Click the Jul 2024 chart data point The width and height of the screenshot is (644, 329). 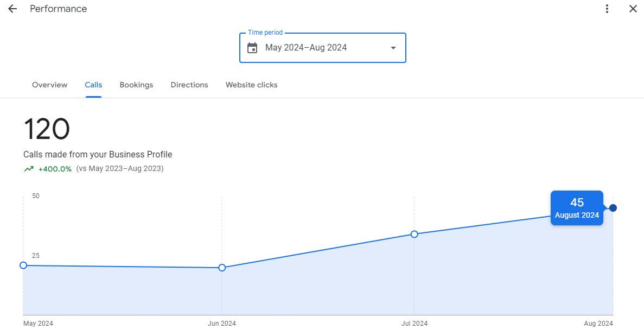point(415,234)
